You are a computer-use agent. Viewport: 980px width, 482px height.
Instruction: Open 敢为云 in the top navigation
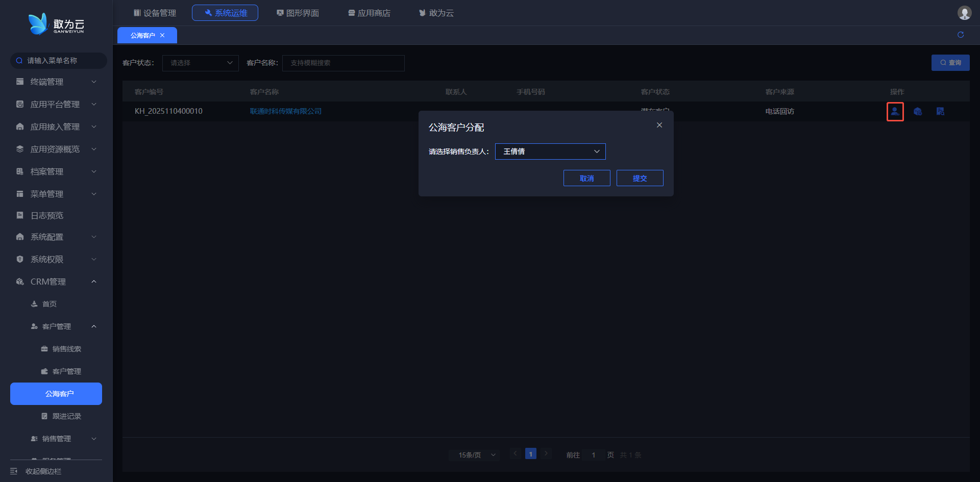click(x=436, y=13)
